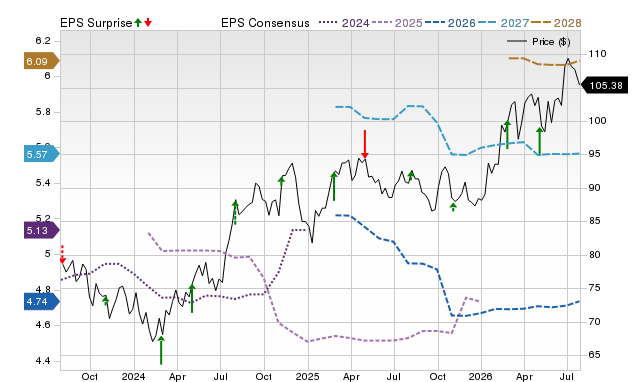Click the light blue 5.57 value tag

41,154
